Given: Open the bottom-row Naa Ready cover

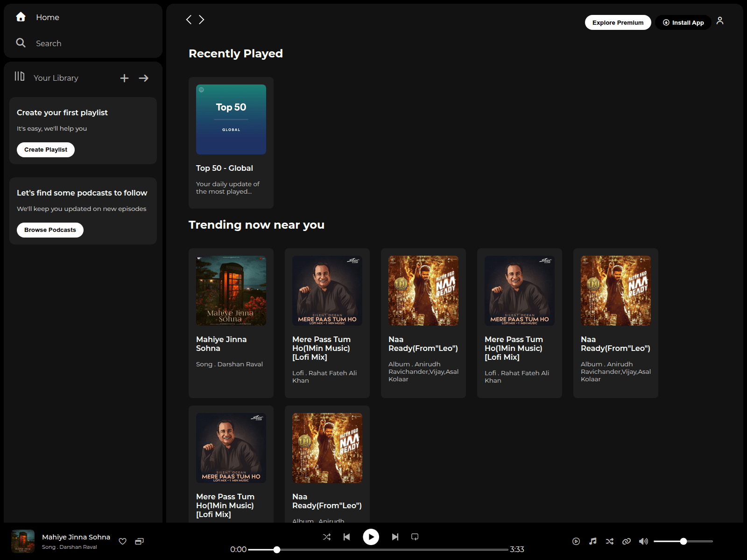Looking at the screenshot, I should pos(327,448).
